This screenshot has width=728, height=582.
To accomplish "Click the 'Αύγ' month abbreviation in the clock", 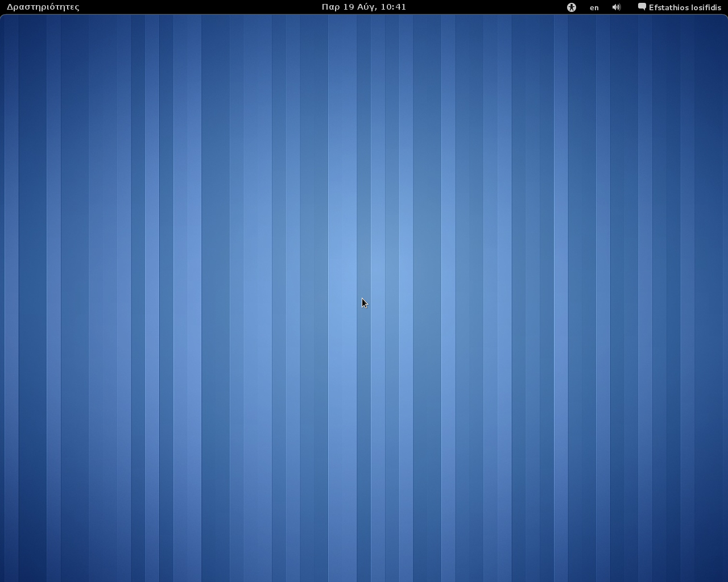I will pyautogui.click(x=366, y=7).
